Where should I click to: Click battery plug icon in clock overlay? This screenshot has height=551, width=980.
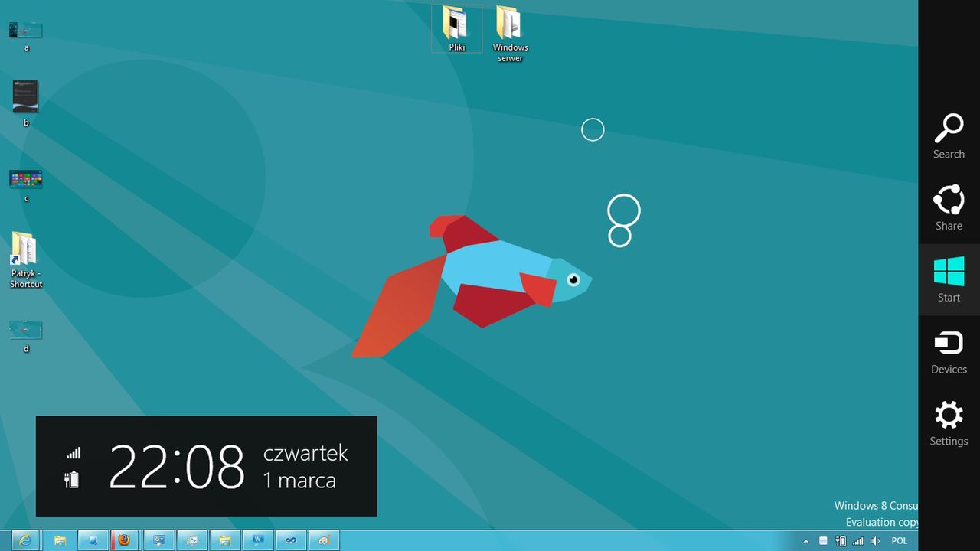coord(72,480)
